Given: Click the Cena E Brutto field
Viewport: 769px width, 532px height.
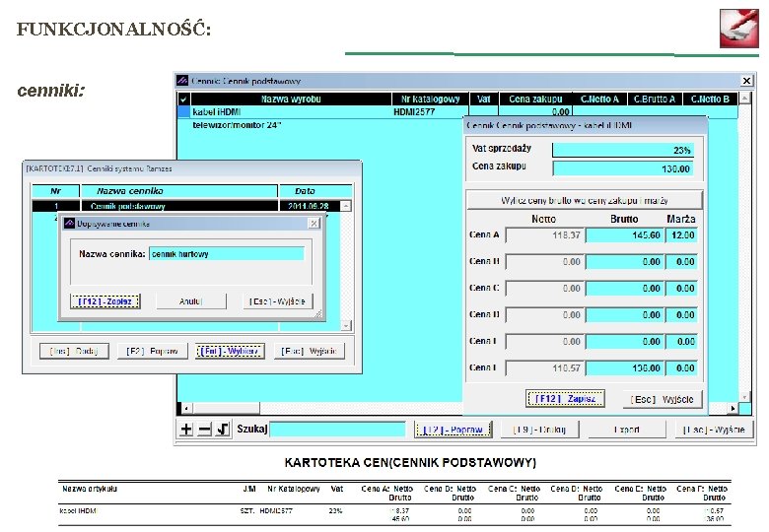Looking at the screenshot, I should tap(625, 341).
